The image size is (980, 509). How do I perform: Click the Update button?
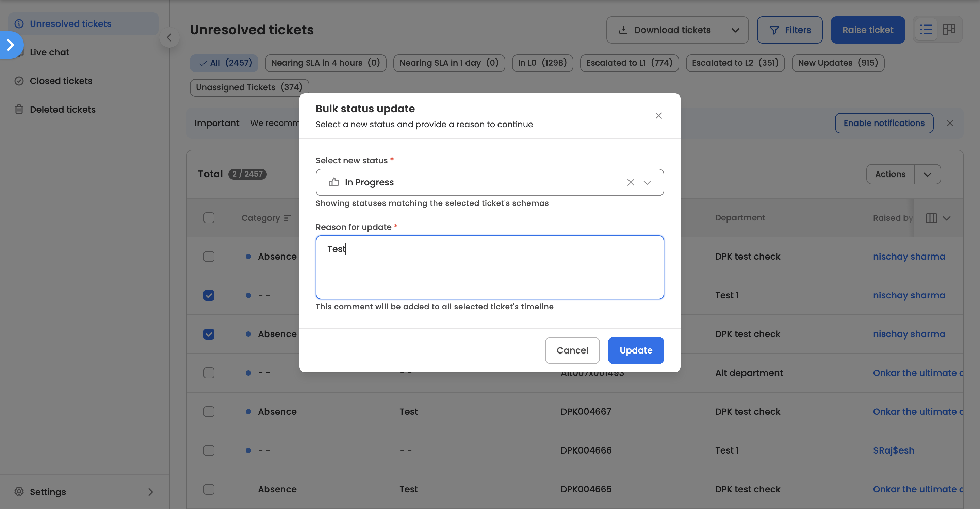[x=635, y=350]
